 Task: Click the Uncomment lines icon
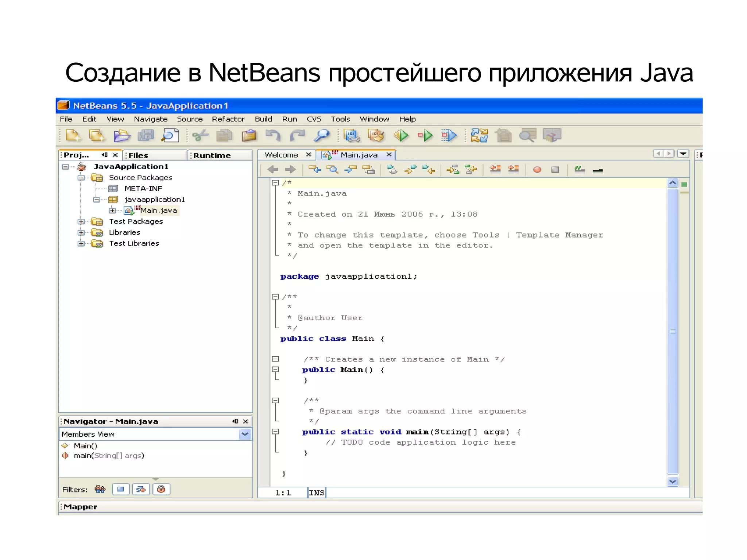pos(597,171)
